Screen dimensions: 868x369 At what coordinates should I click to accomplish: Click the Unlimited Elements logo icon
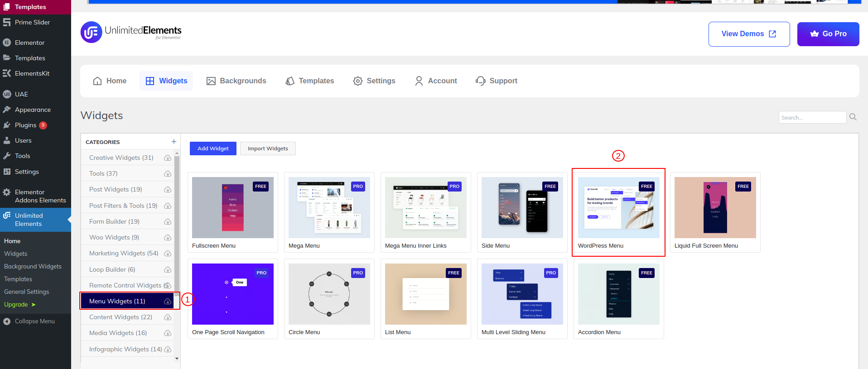click(91, 32)
